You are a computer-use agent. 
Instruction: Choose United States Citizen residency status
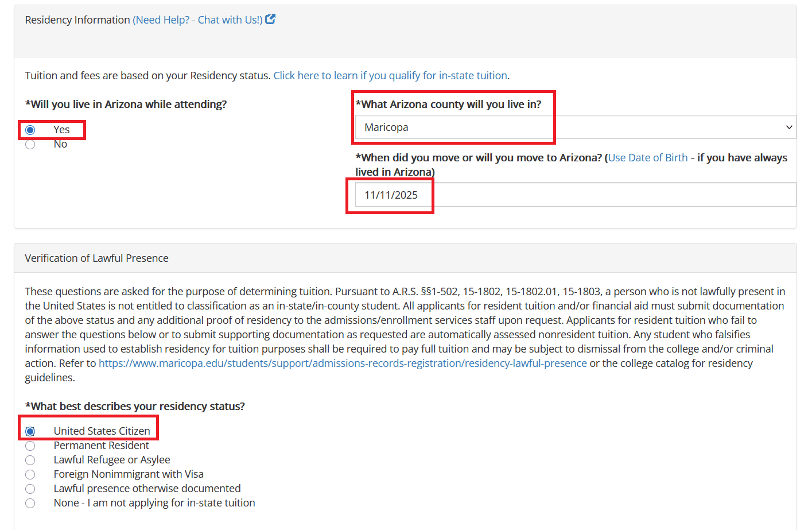(x=30, y=432)
